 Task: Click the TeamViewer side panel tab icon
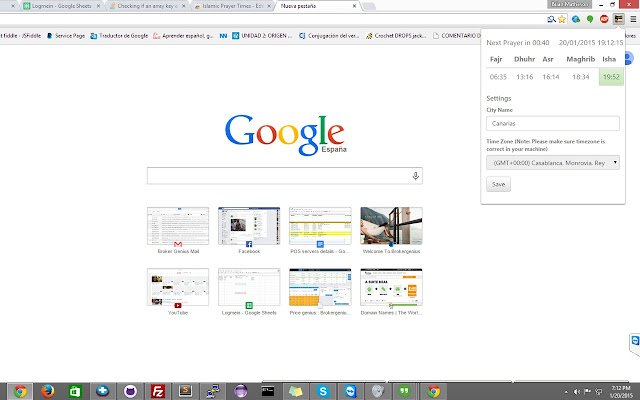coord(635,340)
